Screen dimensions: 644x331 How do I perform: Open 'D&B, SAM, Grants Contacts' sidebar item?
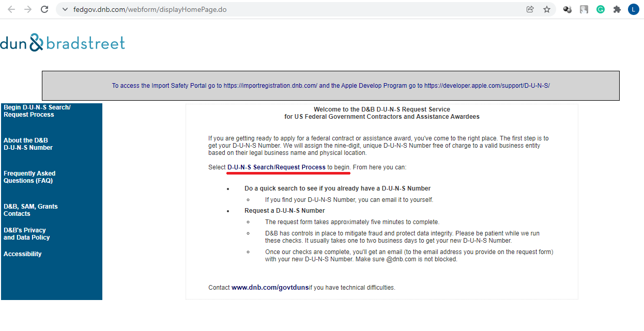click(30, 210)
